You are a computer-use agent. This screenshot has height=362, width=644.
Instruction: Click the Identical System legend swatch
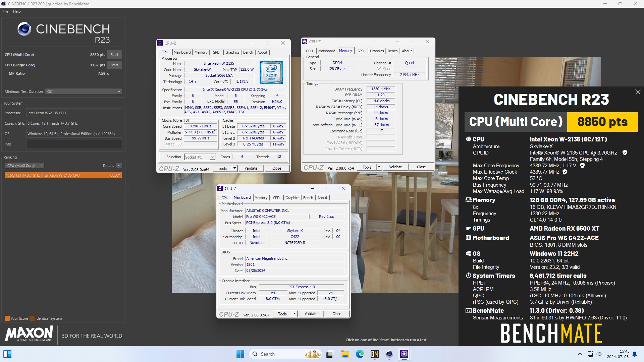click(x=32, y=318)
